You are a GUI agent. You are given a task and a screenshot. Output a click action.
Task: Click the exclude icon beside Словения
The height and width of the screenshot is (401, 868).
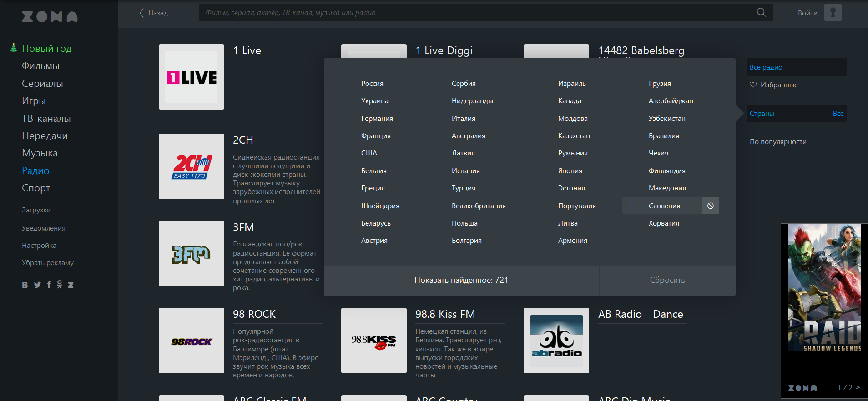711,206
